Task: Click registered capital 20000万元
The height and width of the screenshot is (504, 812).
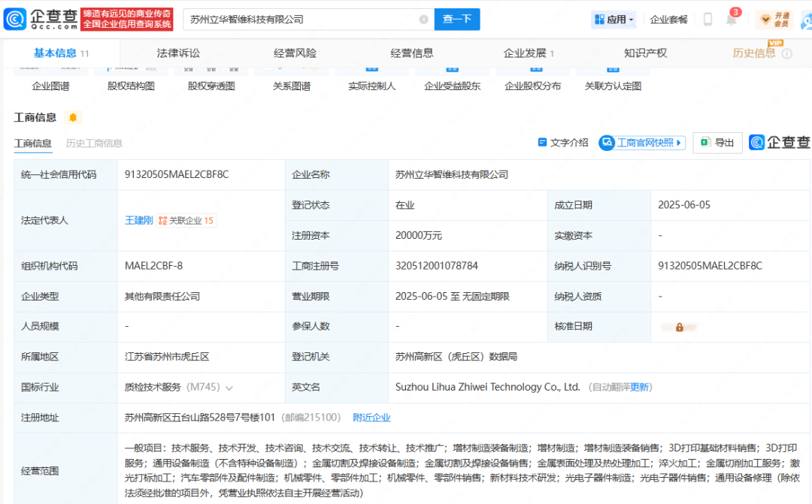Action: (x=419, y=235)
